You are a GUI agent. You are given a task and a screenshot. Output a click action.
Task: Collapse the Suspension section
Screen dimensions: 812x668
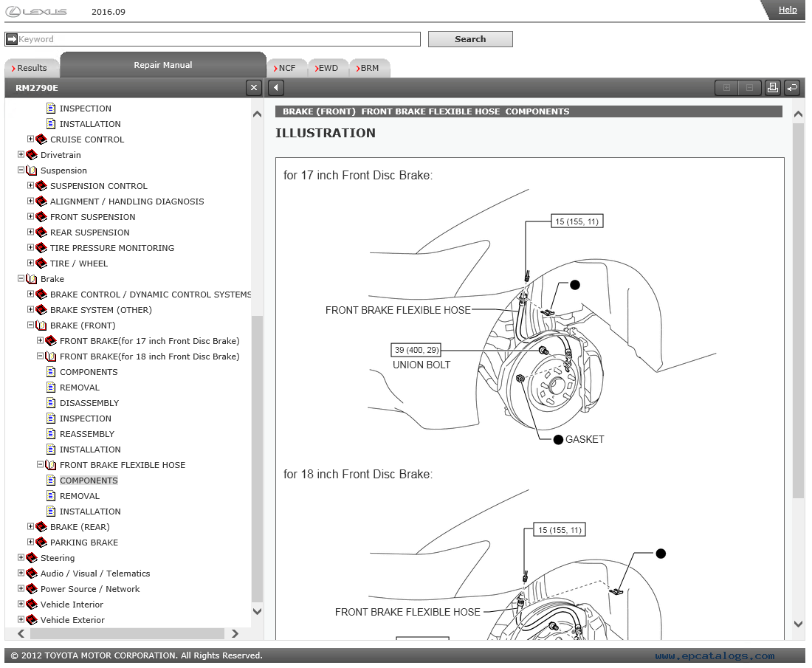point(21,170)
